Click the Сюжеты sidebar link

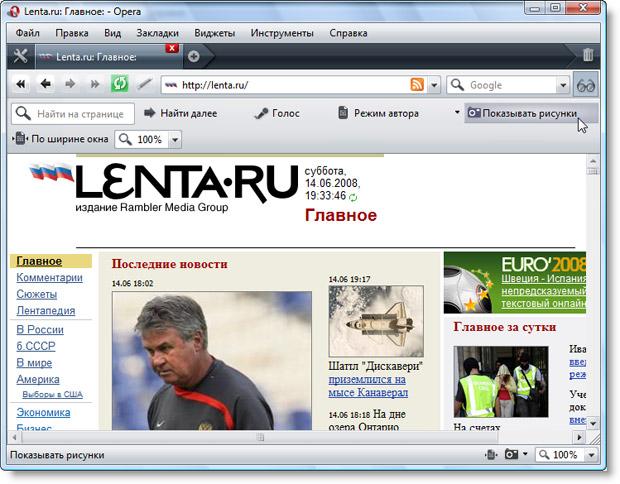tap(37, 294)
